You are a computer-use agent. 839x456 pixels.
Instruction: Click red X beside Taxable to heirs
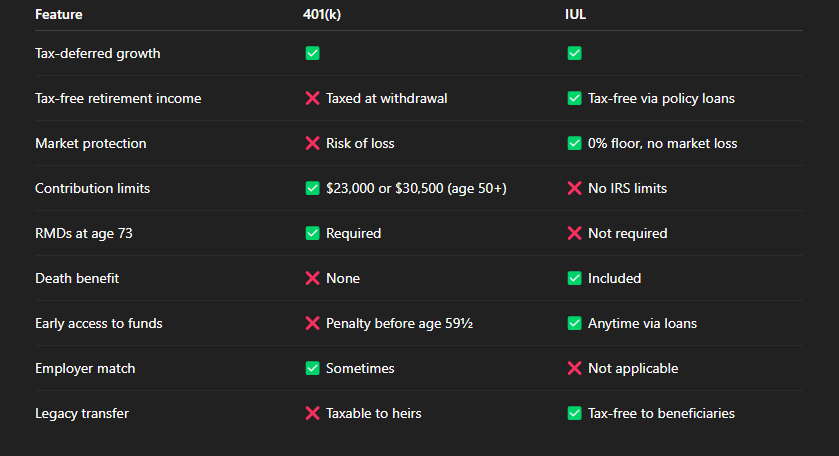(x=312, y=413)
